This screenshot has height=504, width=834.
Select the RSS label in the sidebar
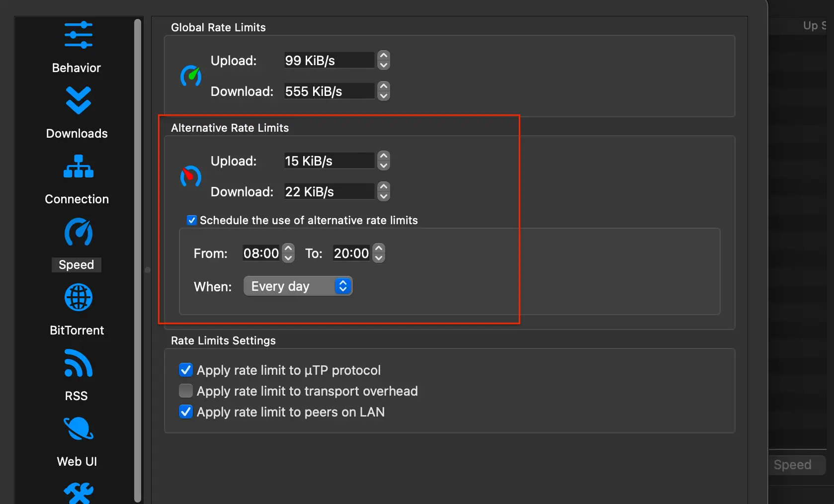77,396
